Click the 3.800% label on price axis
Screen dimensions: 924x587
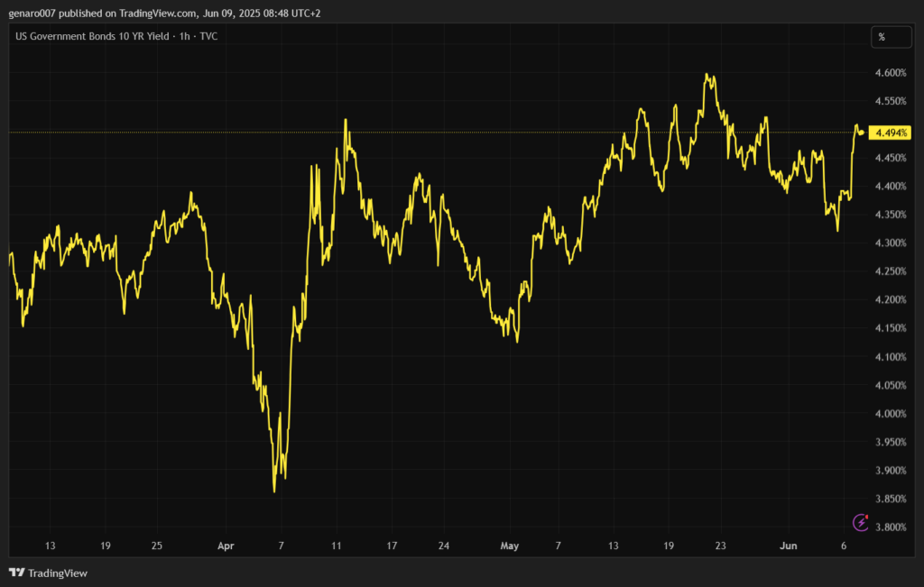(x=890, y=527)
